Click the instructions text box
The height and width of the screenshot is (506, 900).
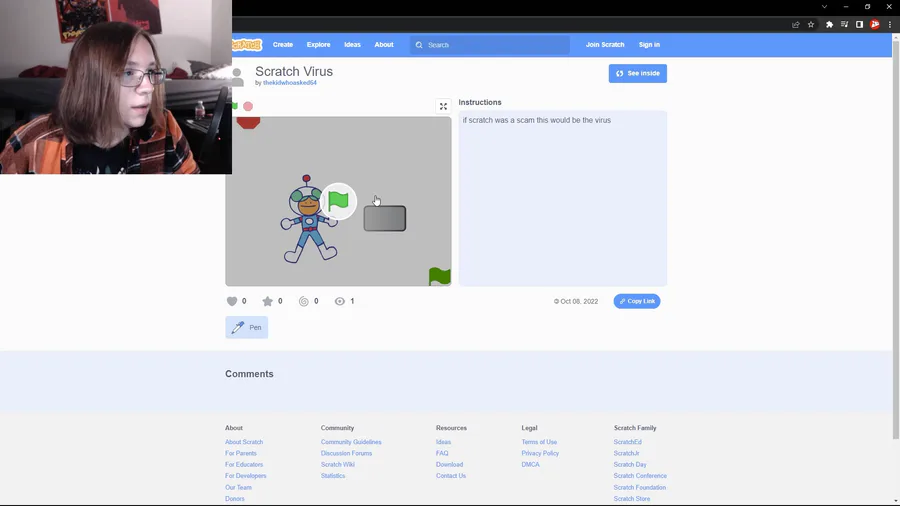pos(562,198)
